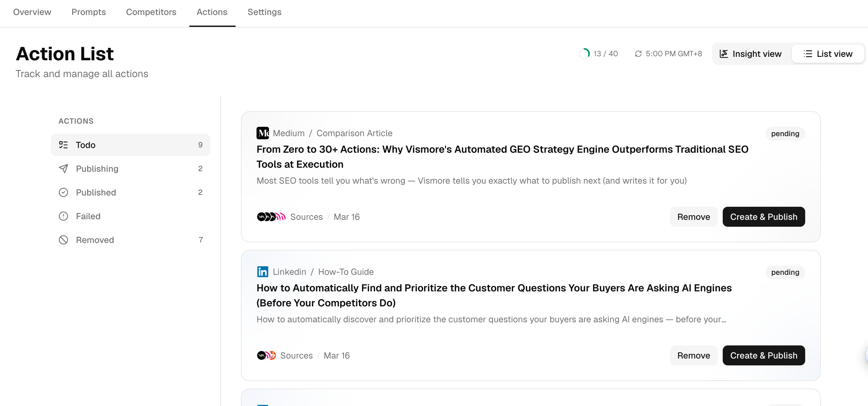
Task: Click the pending badge on LinkedIn card
Action: (x=785, y=272)
